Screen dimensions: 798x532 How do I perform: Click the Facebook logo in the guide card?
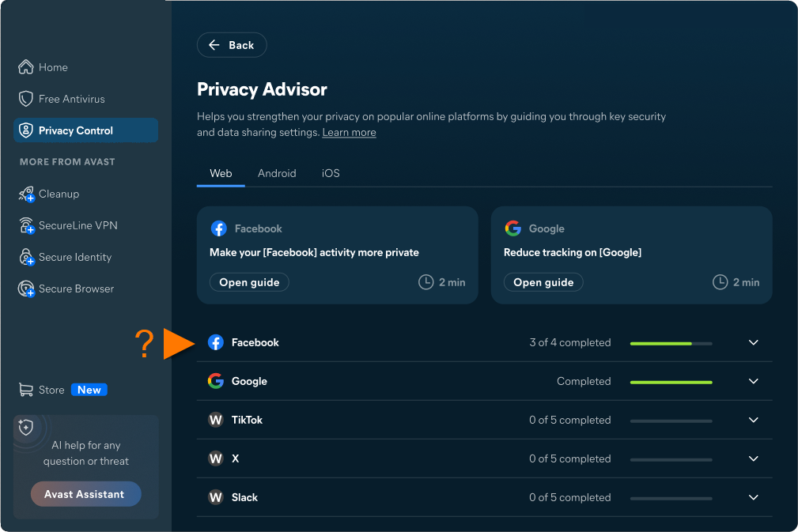219,228
